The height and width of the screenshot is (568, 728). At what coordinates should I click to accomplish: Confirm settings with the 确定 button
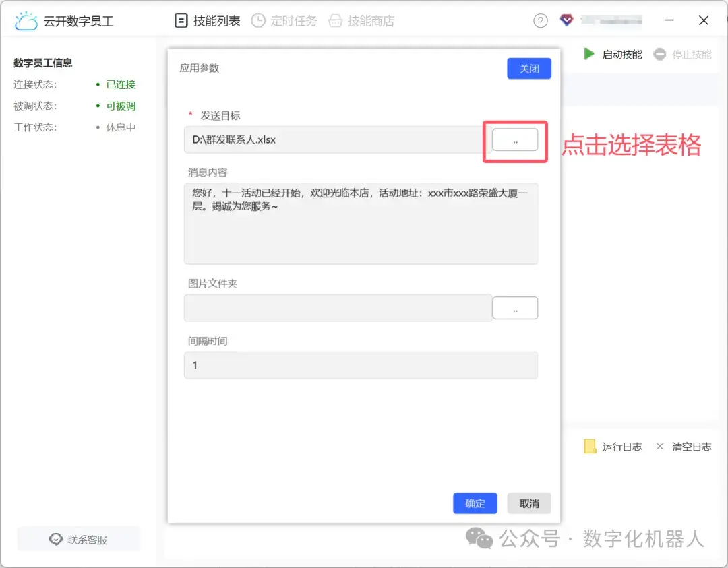tap(475, 503)
